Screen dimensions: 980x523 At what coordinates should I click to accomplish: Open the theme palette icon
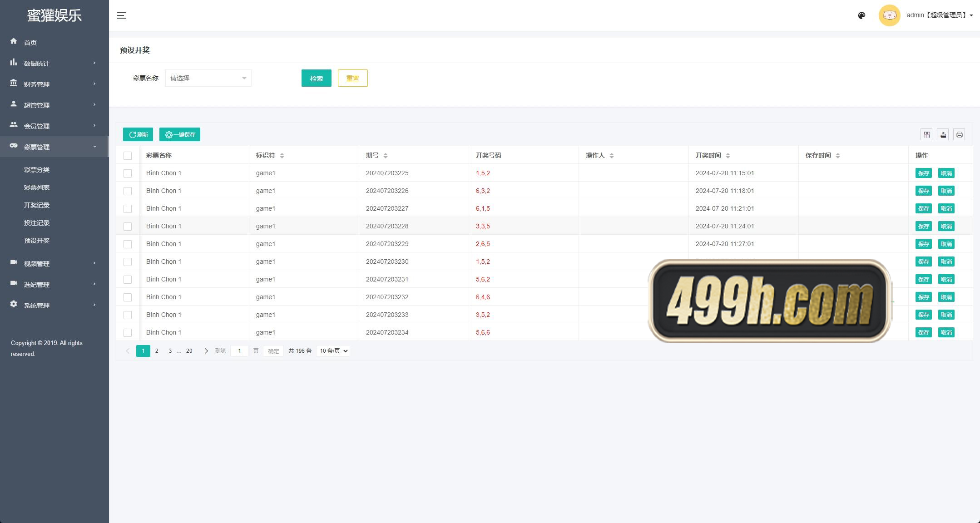coord(861,15)
